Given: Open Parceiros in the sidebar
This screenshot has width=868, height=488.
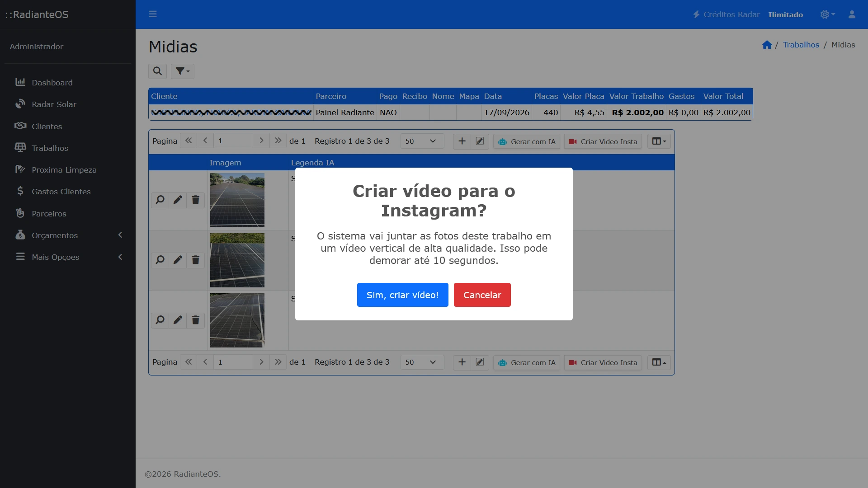Looking at the screenshot, I should (x=68, y=213).
